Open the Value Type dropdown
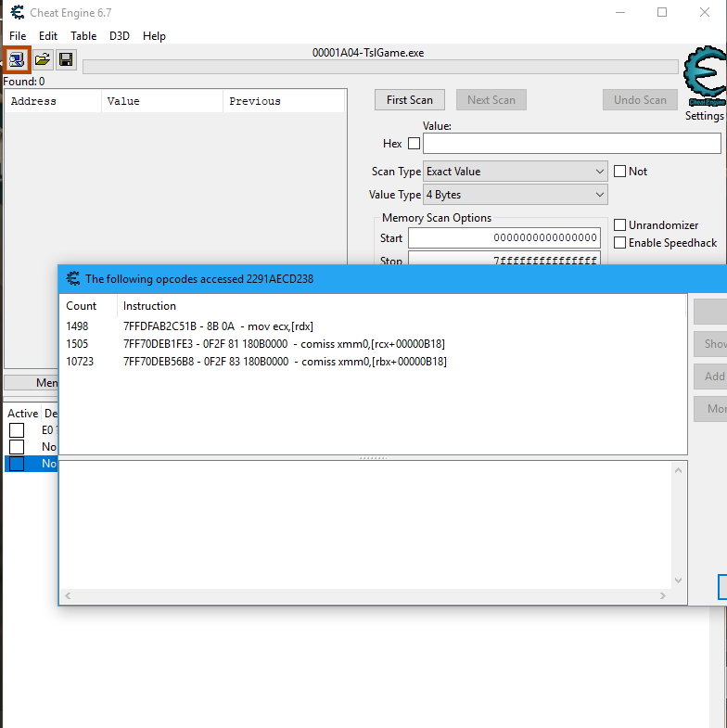Image resolution: width=727 pixels, height=728 pixels. [515, 195]
